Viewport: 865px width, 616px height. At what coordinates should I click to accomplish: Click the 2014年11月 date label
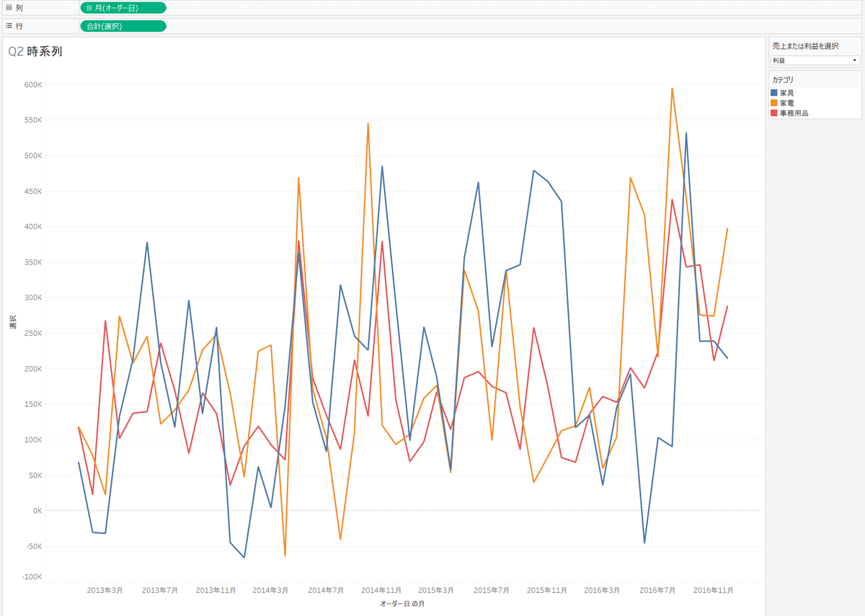tap(381, 590)
